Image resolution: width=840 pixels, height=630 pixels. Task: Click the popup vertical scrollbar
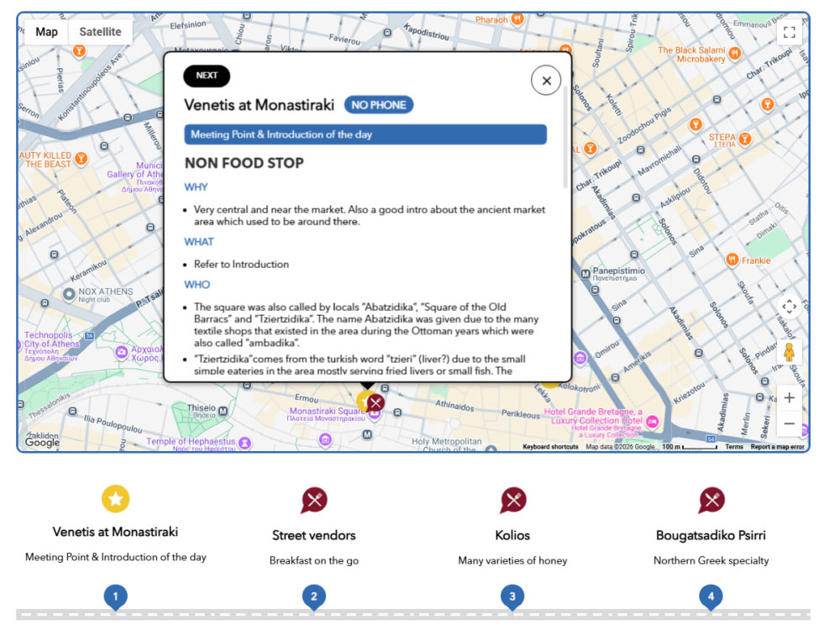coord(565,137)
